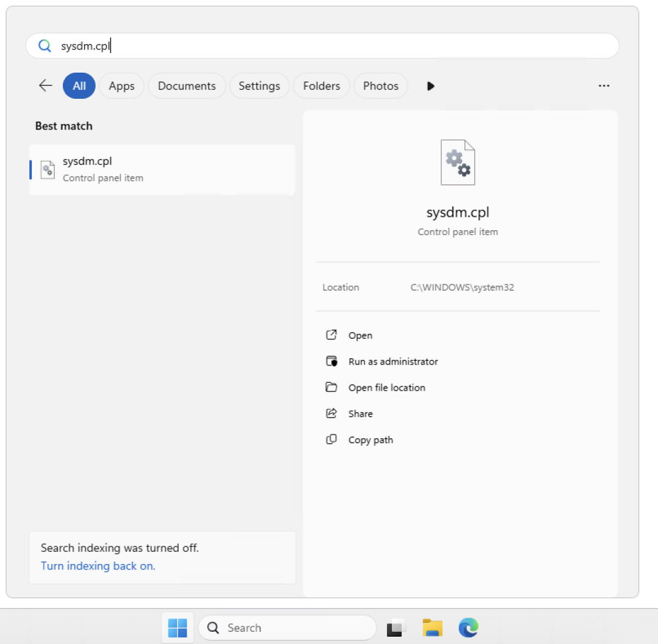Click the magnifier icon in top search box
This screenshot has width=658, height=644.
pos(45,45)
